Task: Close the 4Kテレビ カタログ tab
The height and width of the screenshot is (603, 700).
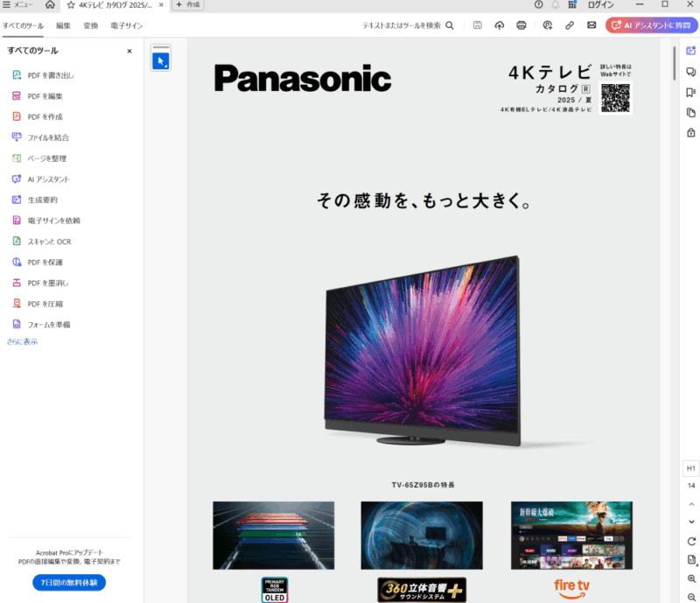Action: (x=161, y=5)
